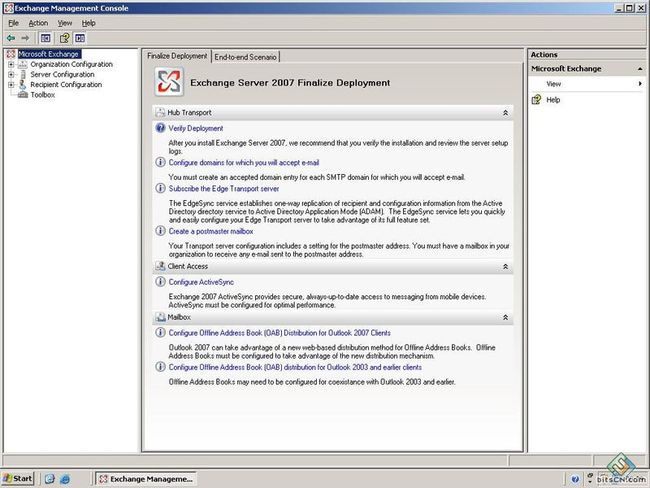Image resolution: width=650 pixels, height=488 pixels.
Task: Select Recipient Configuration in tree
Action: click(x=66, y=84)
